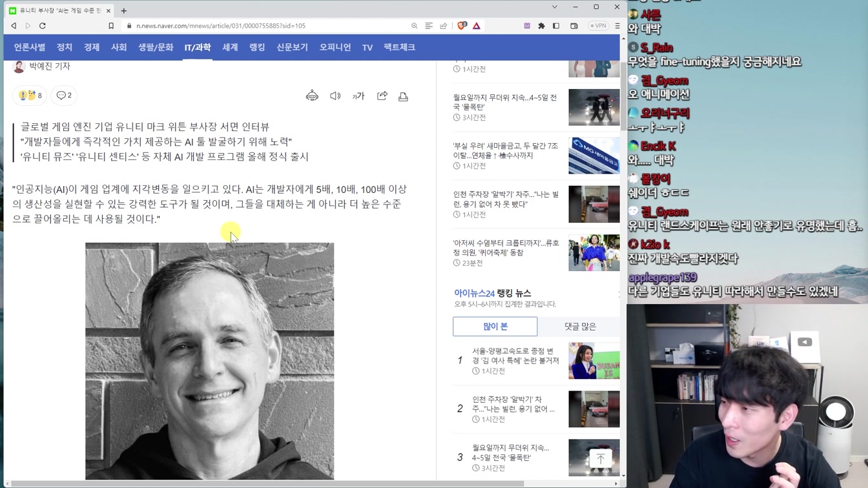Go to the 사회 section

119,47
